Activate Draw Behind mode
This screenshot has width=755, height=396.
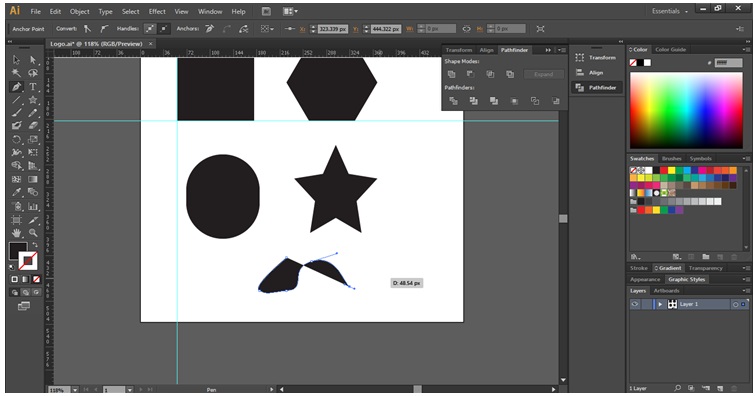[x=26, y=292]
